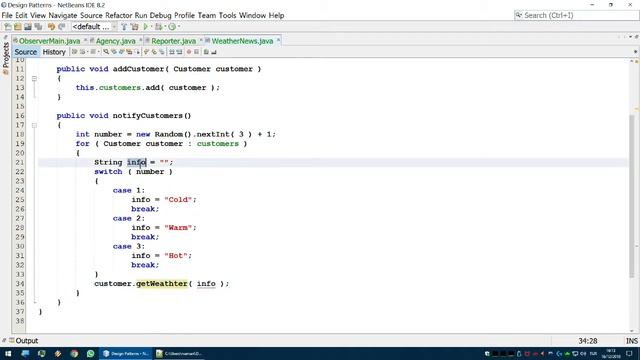
Task: Switch to ObserverMain.java tab
Action: click(49, 41)
